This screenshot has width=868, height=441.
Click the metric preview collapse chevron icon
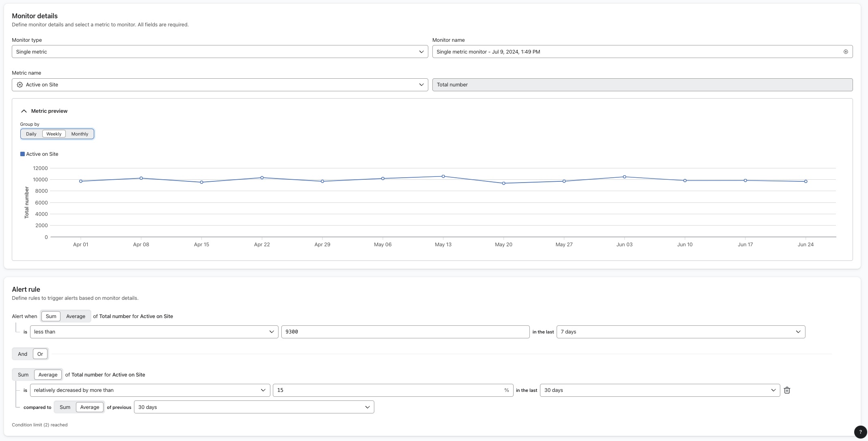pyautogui.click(x=24, y=111)
